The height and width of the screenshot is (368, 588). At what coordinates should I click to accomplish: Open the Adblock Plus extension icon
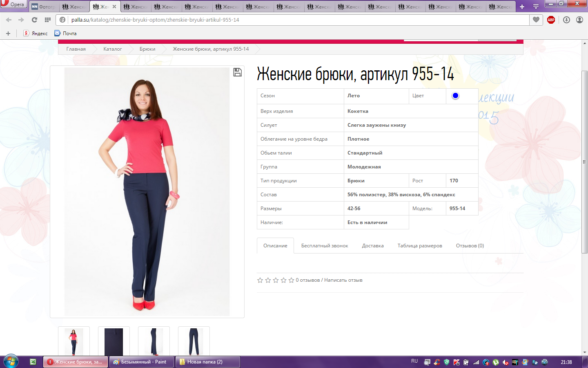[551, 20]
